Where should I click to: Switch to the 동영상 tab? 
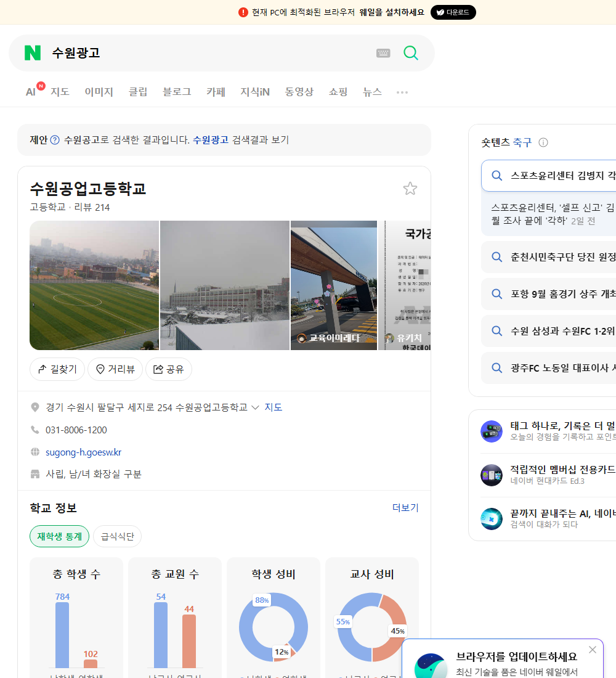click(299, 92)
